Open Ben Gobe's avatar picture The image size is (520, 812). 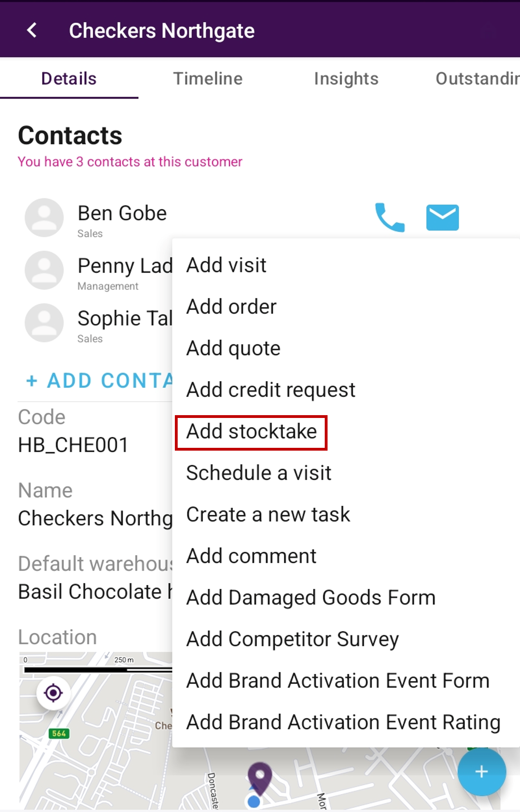pyautogui.click(x=44, y=218)
